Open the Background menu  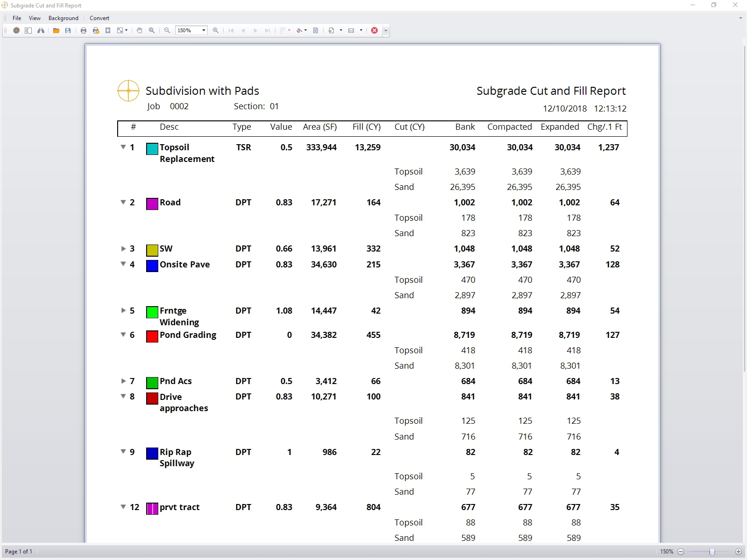(x=63, y=18)
